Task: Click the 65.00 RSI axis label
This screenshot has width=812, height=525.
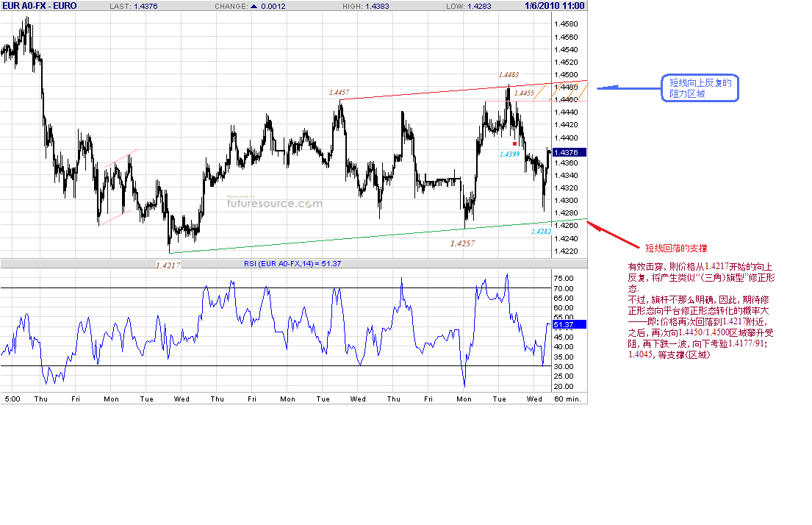Action: [564, 298]
